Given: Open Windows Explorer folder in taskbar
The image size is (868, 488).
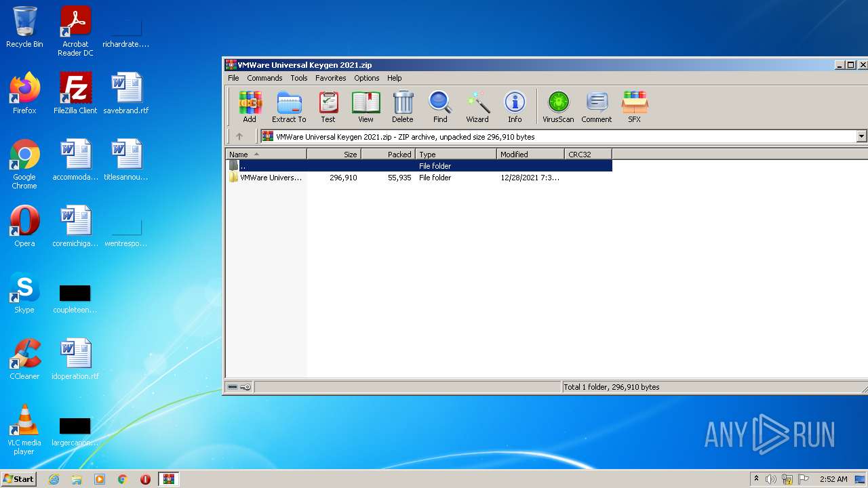Looking at the screenshot, I should 77,479.
